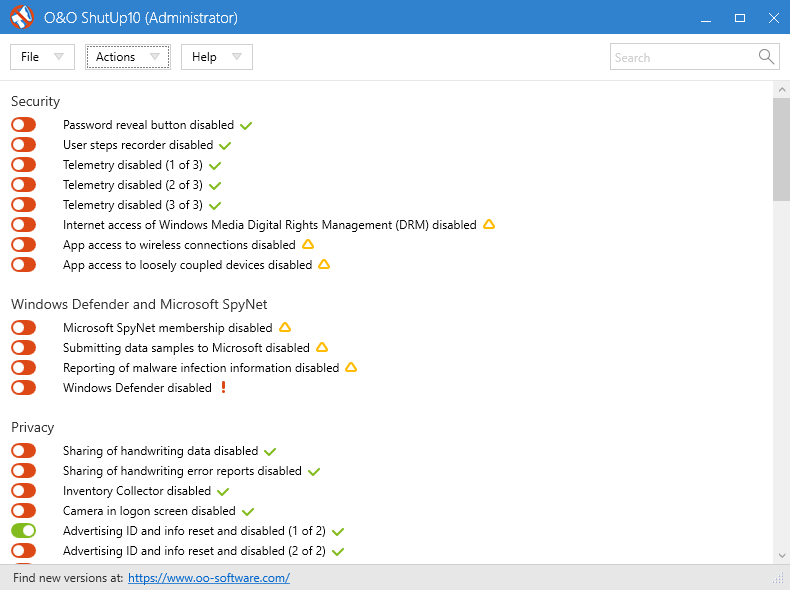Toggle User steps recorder disabled switch
This screenshot has height=590, width=790.
[x=24, y=145]
